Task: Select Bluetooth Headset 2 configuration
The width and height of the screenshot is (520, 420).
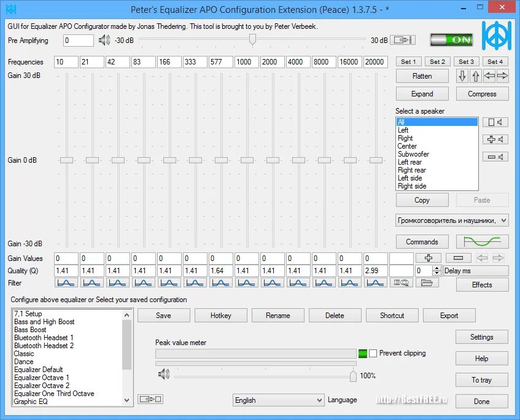Action: pyautogui.click(x=68, y=345)
